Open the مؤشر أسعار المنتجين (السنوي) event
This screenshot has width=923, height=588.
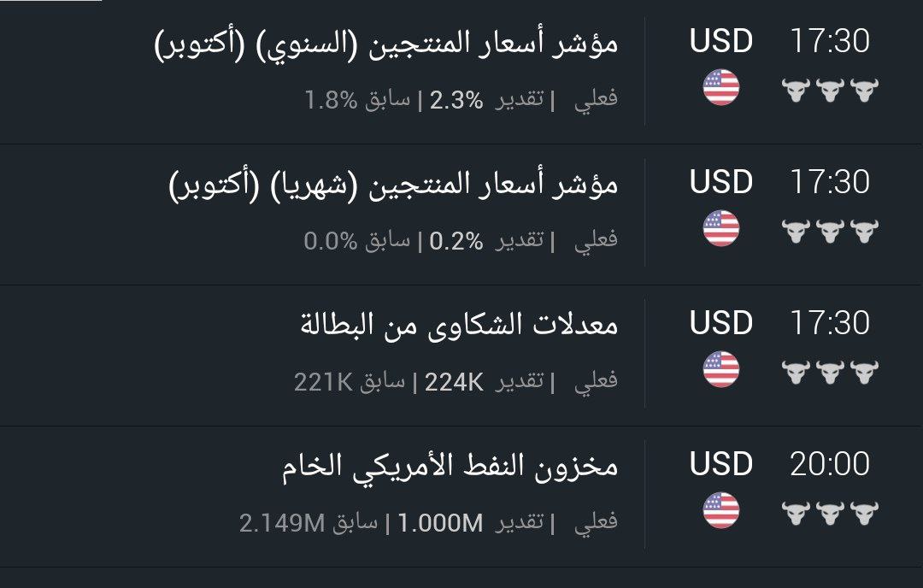pos(386,44)
